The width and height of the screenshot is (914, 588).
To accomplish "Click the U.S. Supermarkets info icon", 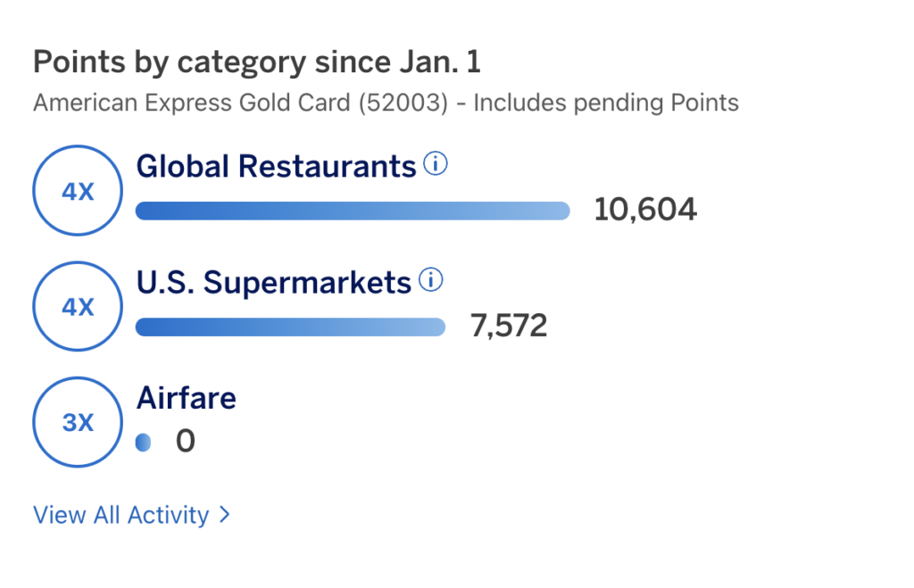I will coord(431,279).
